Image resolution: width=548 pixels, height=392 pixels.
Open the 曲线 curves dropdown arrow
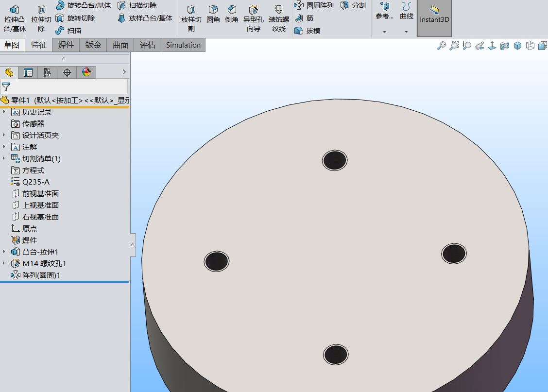pos(407,32)
